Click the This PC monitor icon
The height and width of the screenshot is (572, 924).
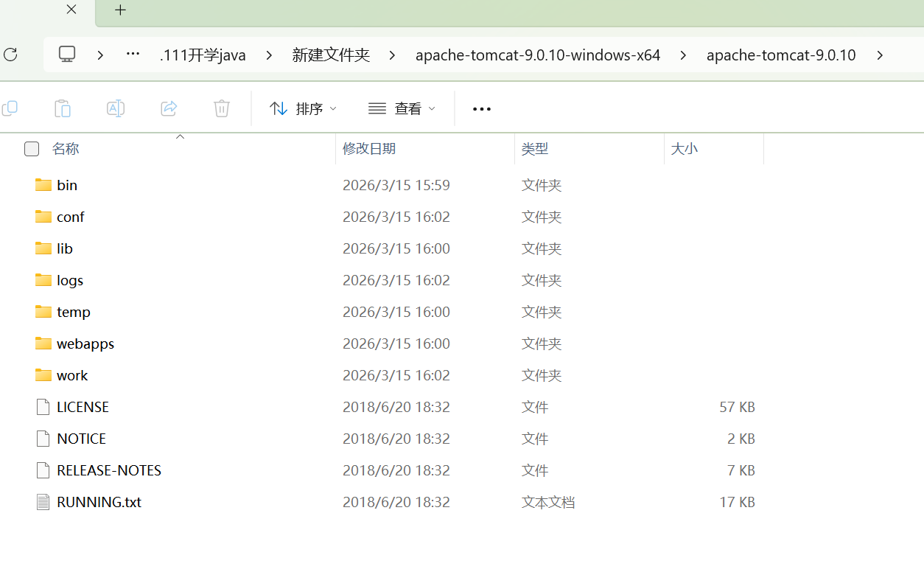click(x=67, y=55)
